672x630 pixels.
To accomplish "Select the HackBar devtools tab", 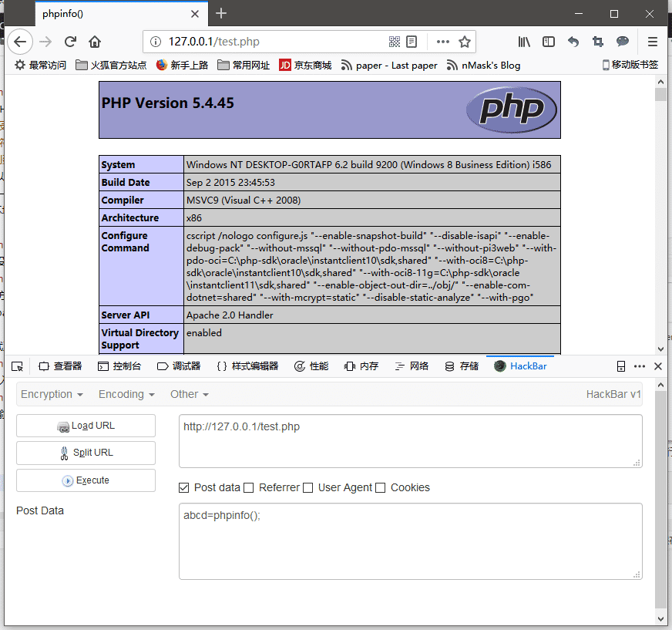I will (520, 366).
